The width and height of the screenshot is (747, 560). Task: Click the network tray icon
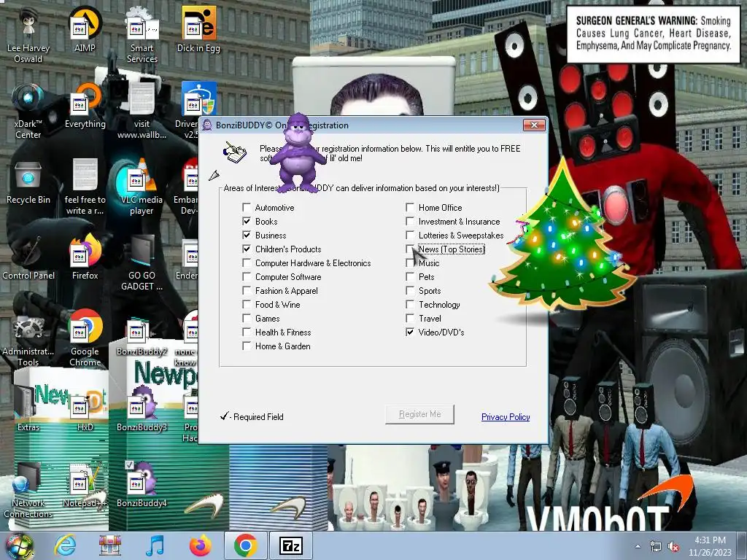[x=656, y=547]
